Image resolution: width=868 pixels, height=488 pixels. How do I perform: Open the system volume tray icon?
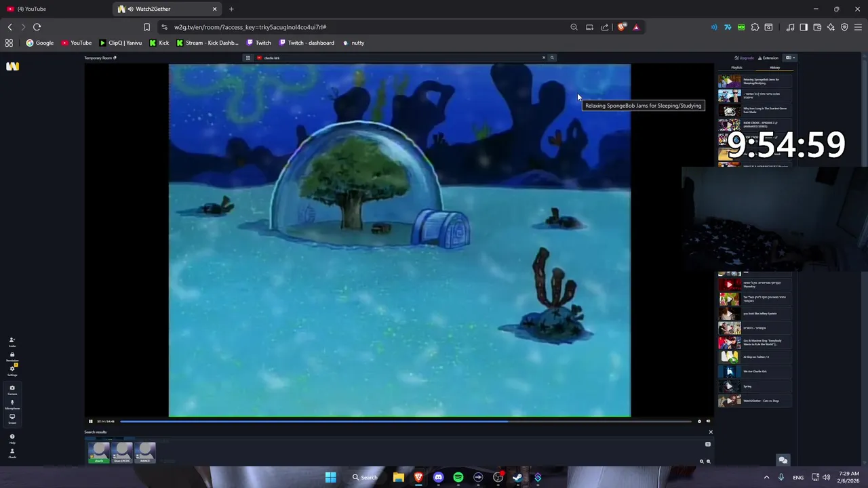click(x=826, y=477)
